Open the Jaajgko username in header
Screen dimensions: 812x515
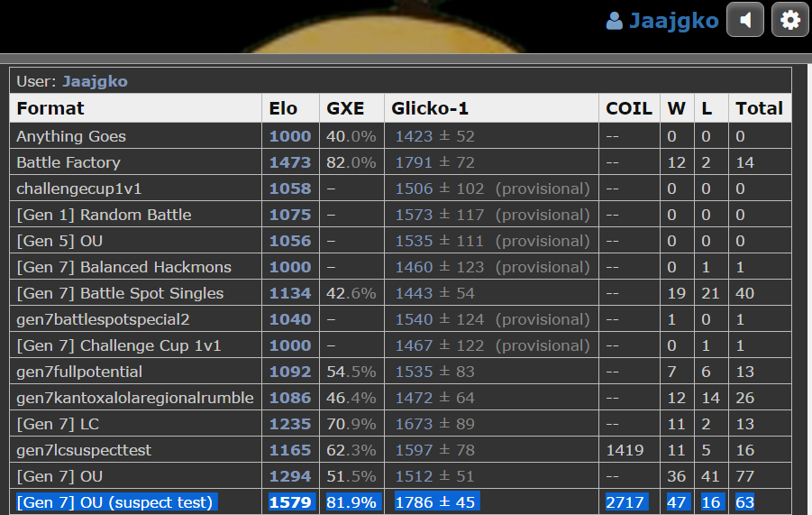point(673,21)
